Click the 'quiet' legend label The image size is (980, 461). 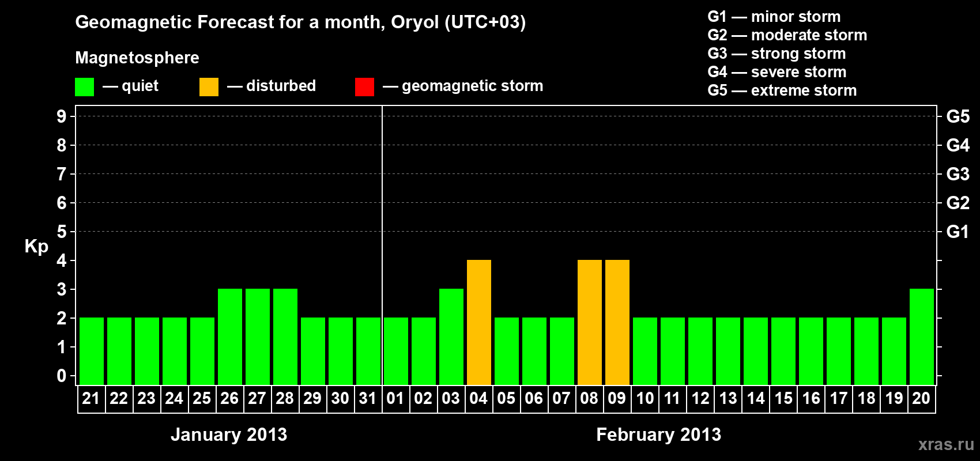(140, 86)
